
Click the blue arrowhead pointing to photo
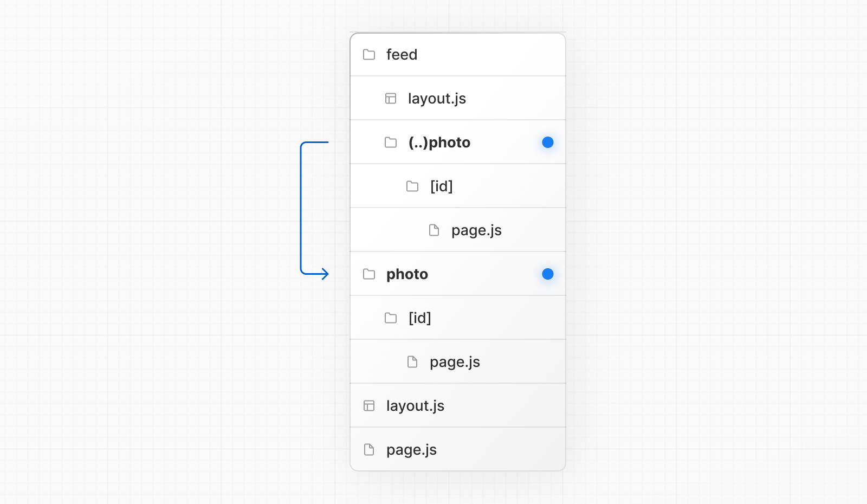(325, 274)
